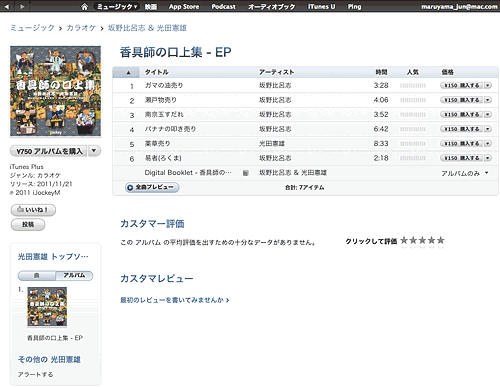Buy track 6 易者(ろくま) for ¥150
Image resolution: width=500 pixels, height=387 pixels.
coord(461,158)
